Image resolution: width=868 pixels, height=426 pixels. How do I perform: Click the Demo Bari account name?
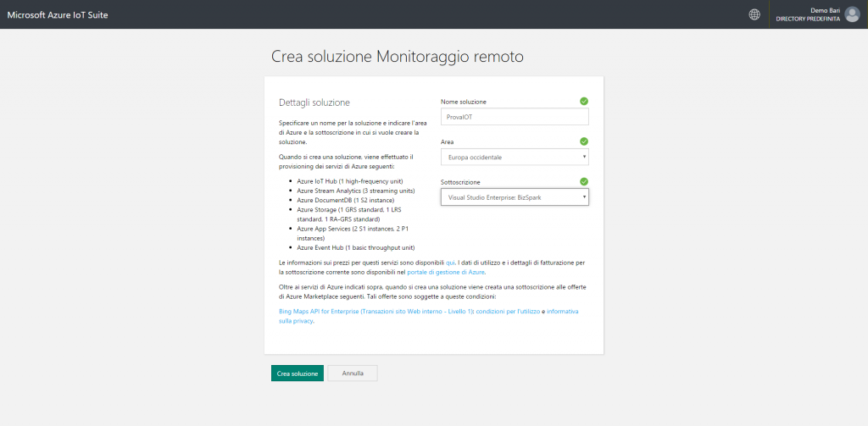click(x=825, y=10)
